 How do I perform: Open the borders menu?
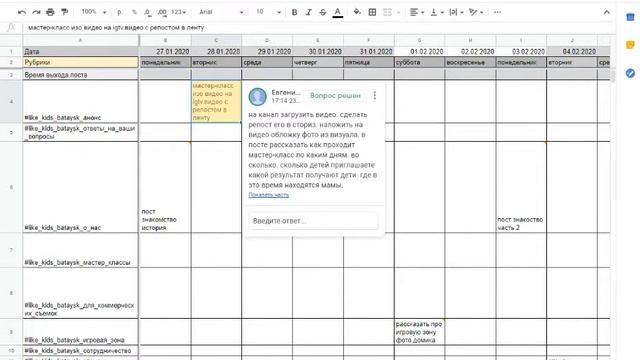(x=372, y=12)
